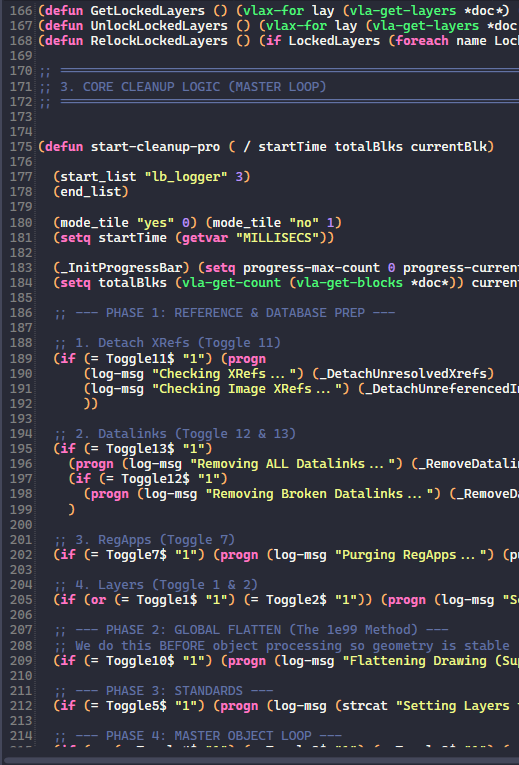The width and height of the screenshot is (519, 765).
Task: Click the CORE CLEANUP LOGIC comment heading
Action: point(193,87)
